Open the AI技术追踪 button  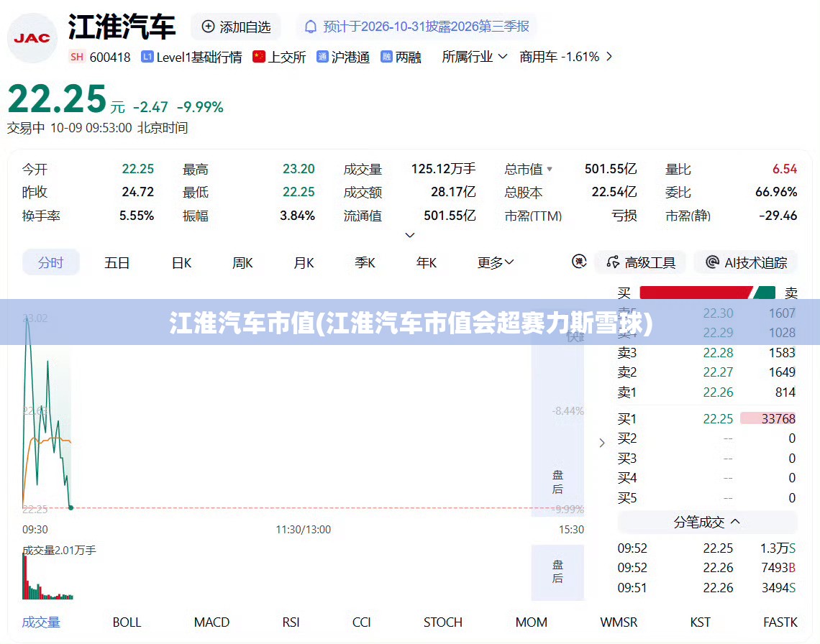(x=746, y=262)
